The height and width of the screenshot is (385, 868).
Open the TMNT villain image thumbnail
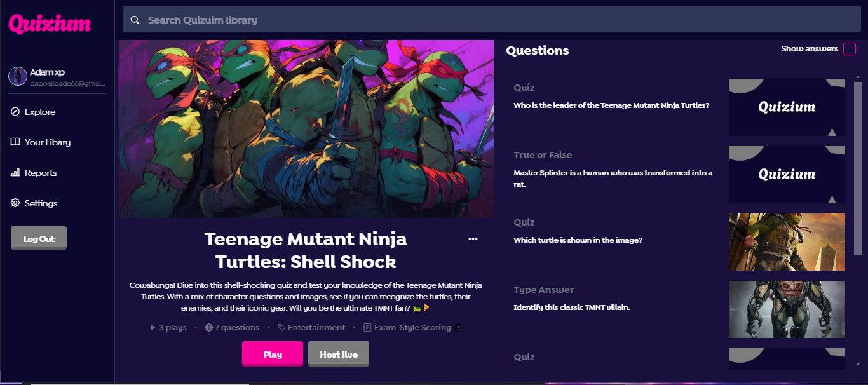[787, 309]
